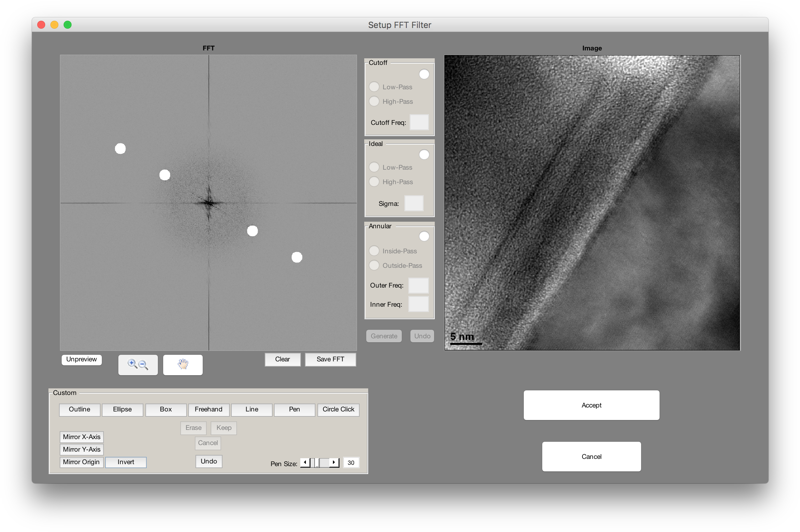Mirror mask across the origin

[81, 462]
